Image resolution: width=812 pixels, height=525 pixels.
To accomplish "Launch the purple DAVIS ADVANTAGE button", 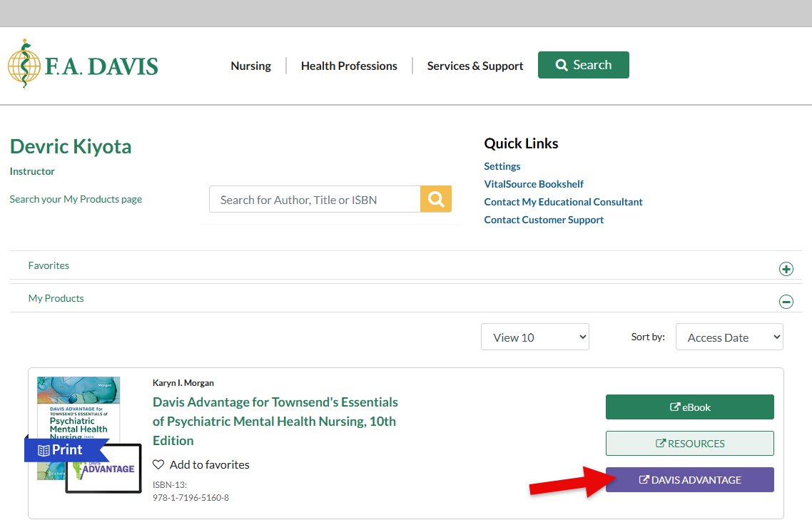I will coord(689,480).
